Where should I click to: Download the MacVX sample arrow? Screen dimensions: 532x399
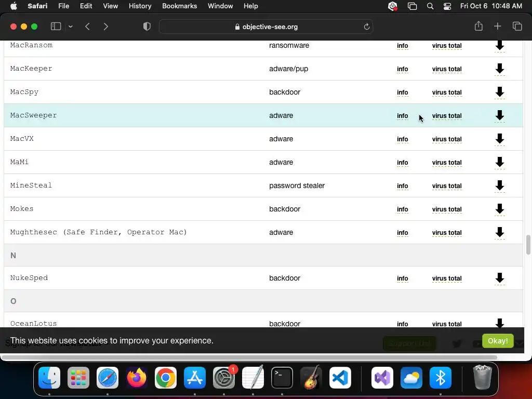(499, 139)
